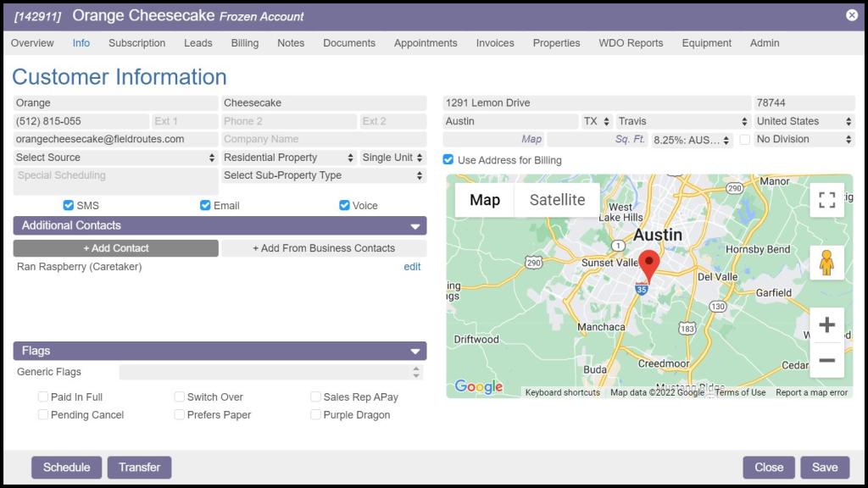Screen dimensions: 868x488
Task: Click the map fullscreen toggle icon
Action: pos(826,200)
